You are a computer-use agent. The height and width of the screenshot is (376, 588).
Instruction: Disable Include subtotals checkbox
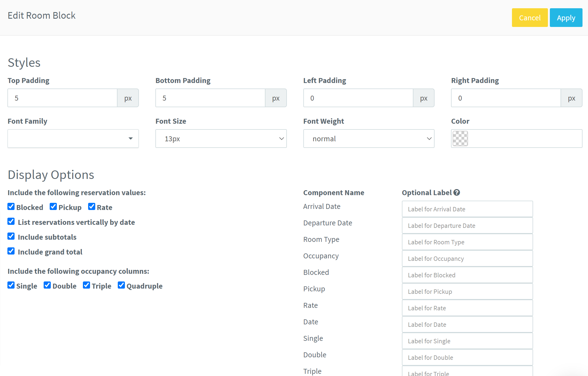click(x=11, y=236)
